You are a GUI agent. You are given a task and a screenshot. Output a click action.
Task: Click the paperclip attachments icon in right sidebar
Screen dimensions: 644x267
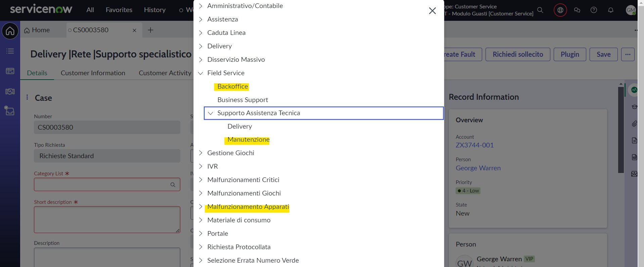coord(635,124)
